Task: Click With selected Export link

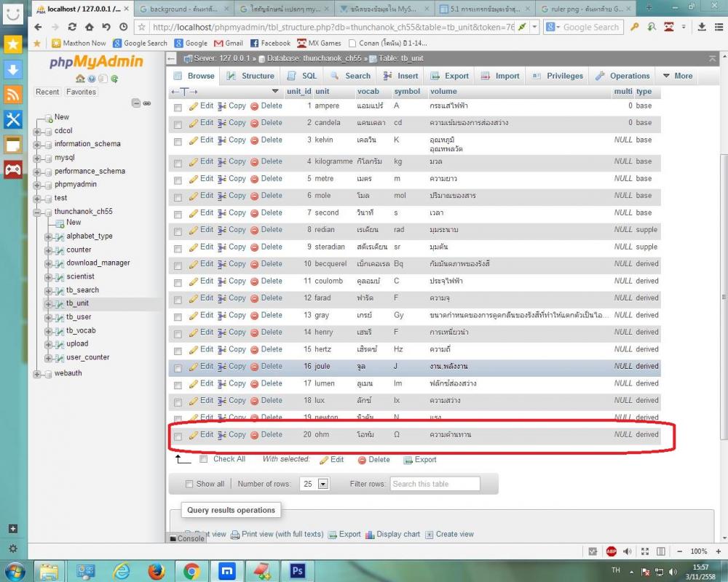Action: (x=420, y=460)
